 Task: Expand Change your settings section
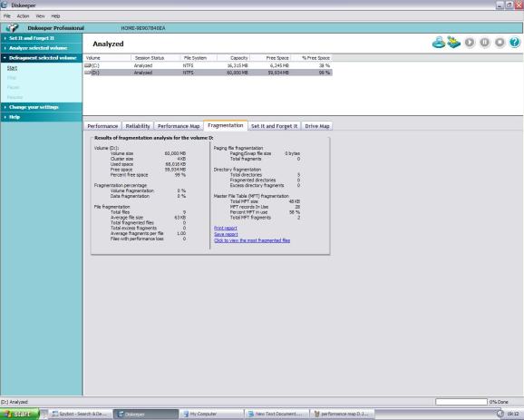pyautogui.click(x=42, y=107)
